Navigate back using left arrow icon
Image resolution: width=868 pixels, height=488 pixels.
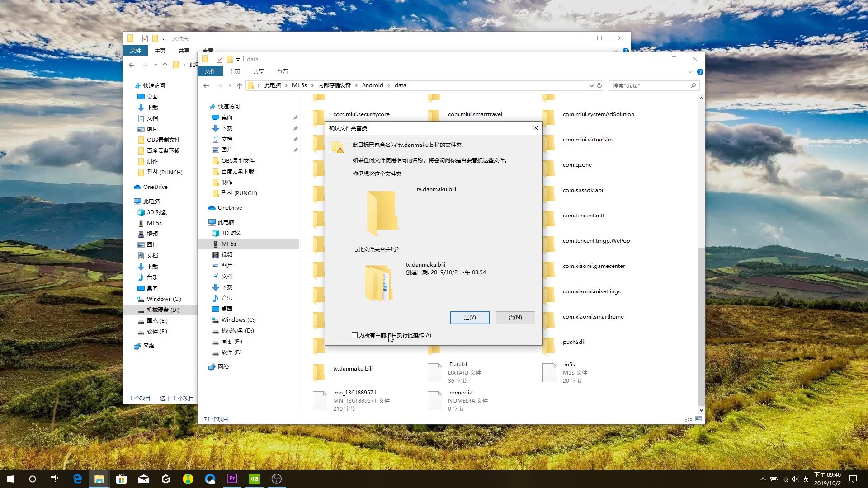click(207, 85)
